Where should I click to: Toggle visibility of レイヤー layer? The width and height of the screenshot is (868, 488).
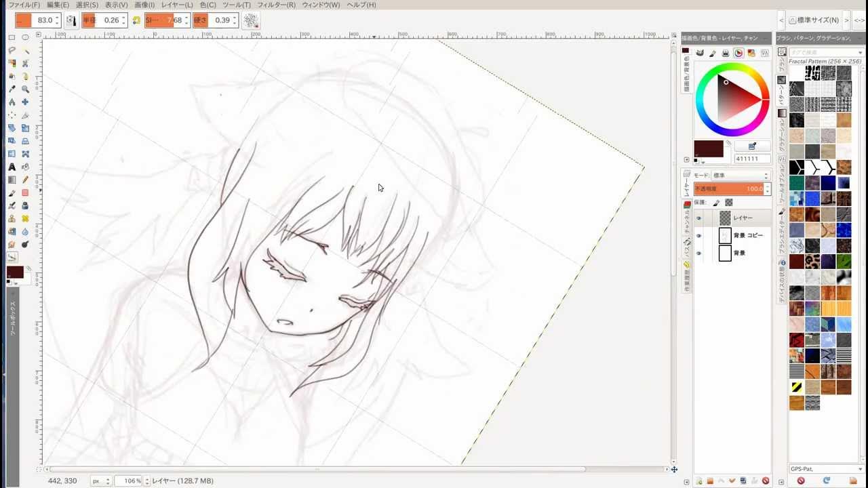pyautogui.click(x=699, y=218)
